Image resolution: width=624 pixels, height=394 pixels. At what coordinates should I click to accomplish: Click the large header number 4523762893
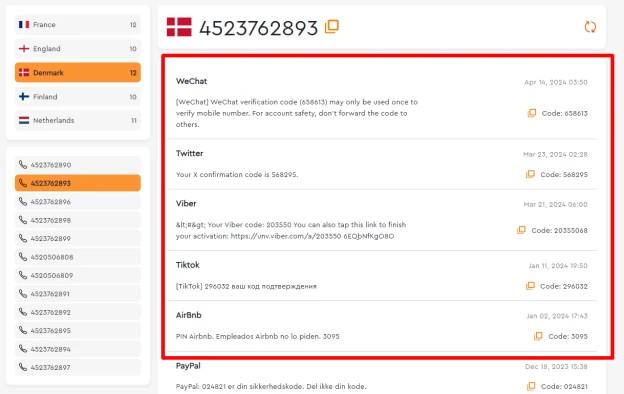click(258, 28)
